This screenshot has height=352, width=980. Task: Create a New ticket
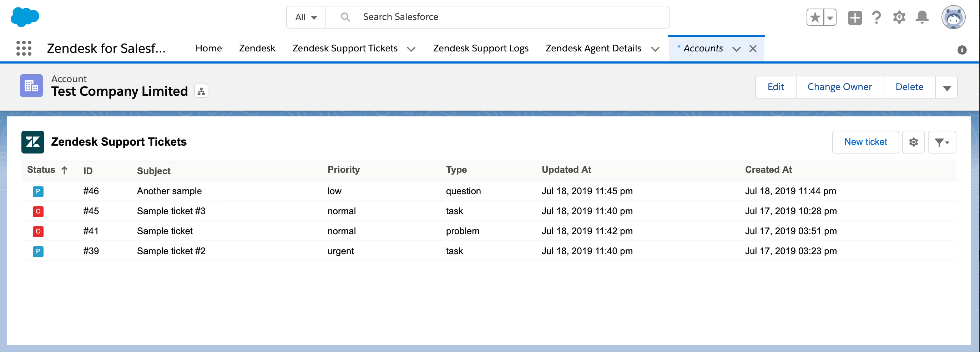pos(865,142)
